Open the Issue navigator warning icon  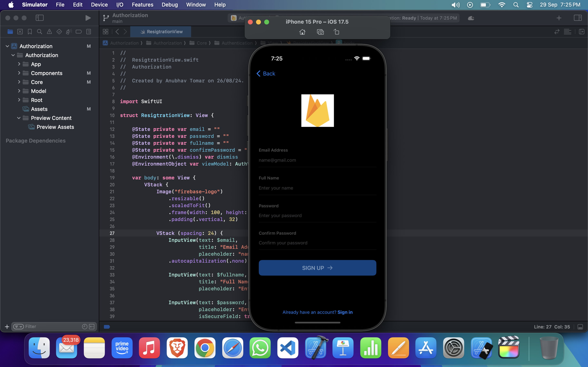pos(49,32)
